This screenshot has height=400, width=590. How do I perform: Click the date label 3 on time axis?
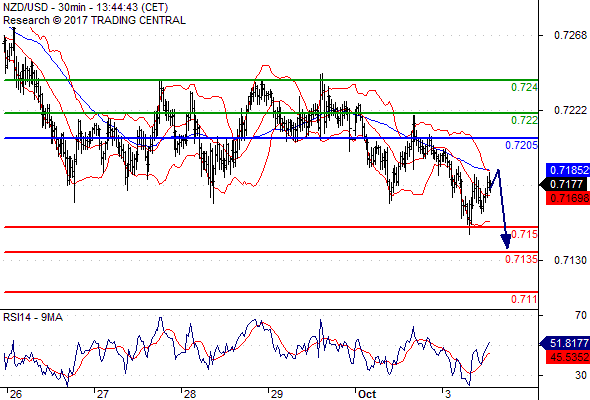pos(447,394)
